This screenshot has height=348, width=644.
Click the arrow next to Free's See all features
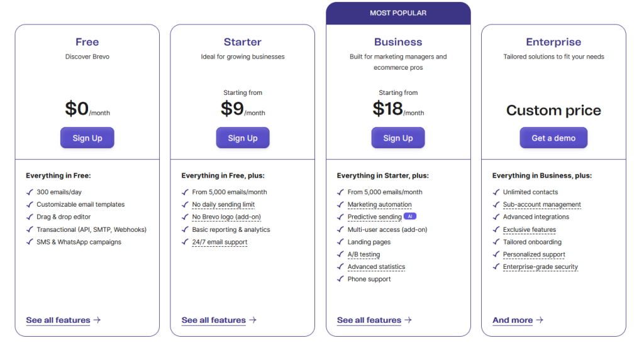(97, 320)
